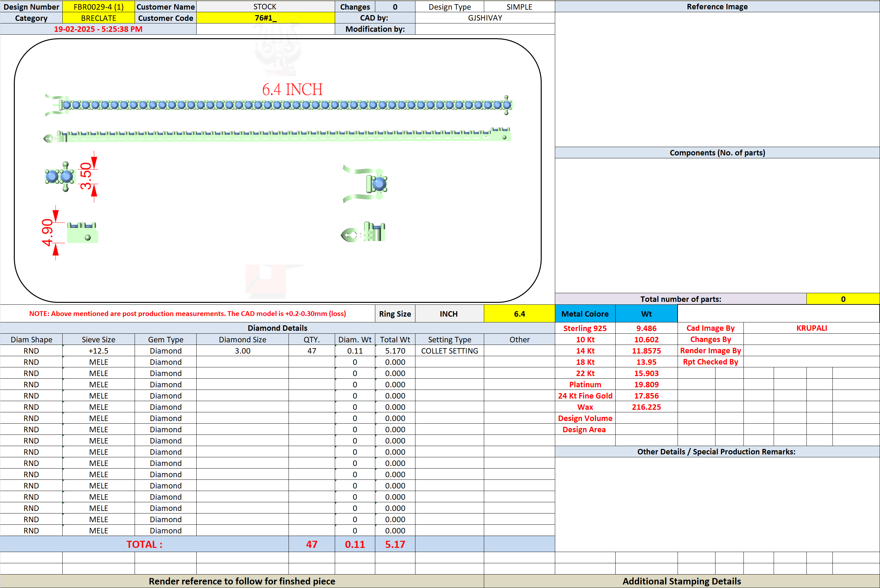Screen dimensions: 880x588
Task: Click the 6.4 INCH length label in drawing
Action: [292, 90]
